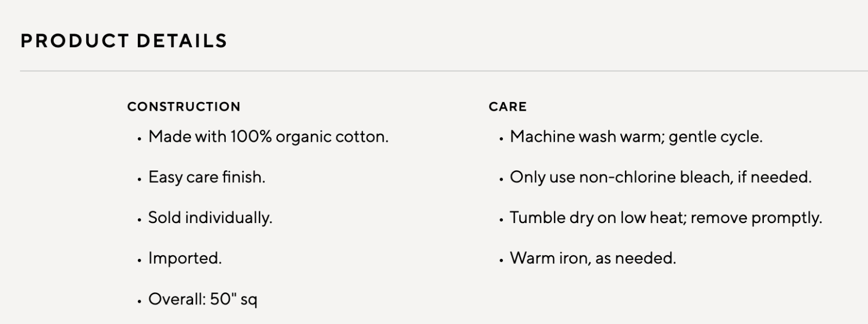Click 'Machine wash warm; gentle cycle' text
This screenshot has width=868, height=324.
pos(636,136)
